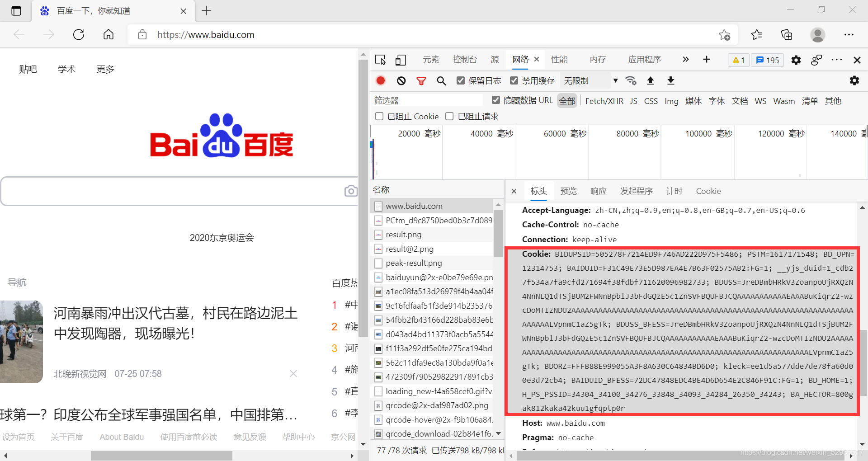Open the About Baidu footer link
Viewport: 868px width, 461px height.
coord(122,437)
